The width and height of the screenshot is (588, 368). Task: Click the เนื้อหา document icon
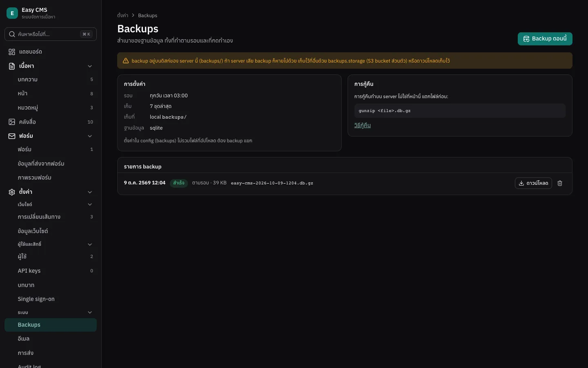coord(12,66)
